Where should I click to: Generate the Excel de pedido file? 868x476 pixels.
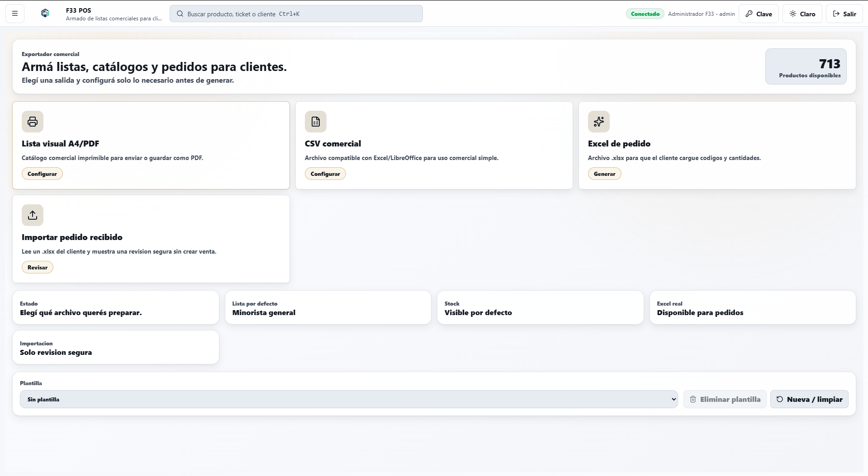pos(604,174)
